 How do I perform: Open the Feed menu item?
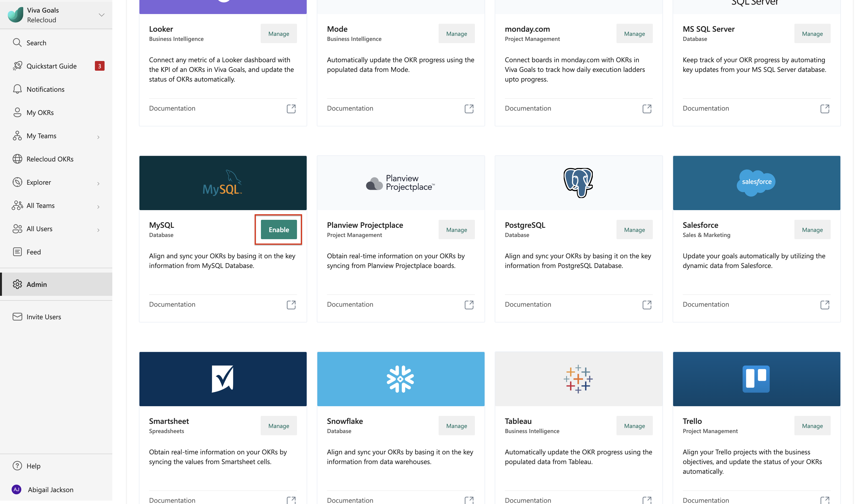coord(56,252)
